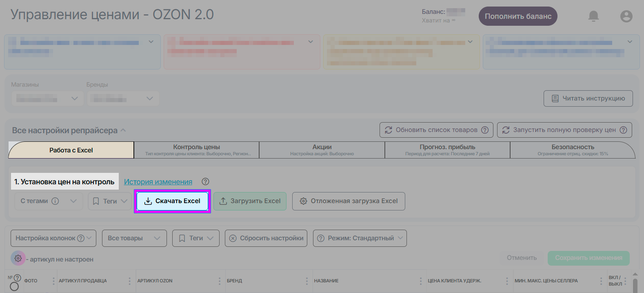Switch to the Прогноз. прибыль tab

click(x=447, y=150)
